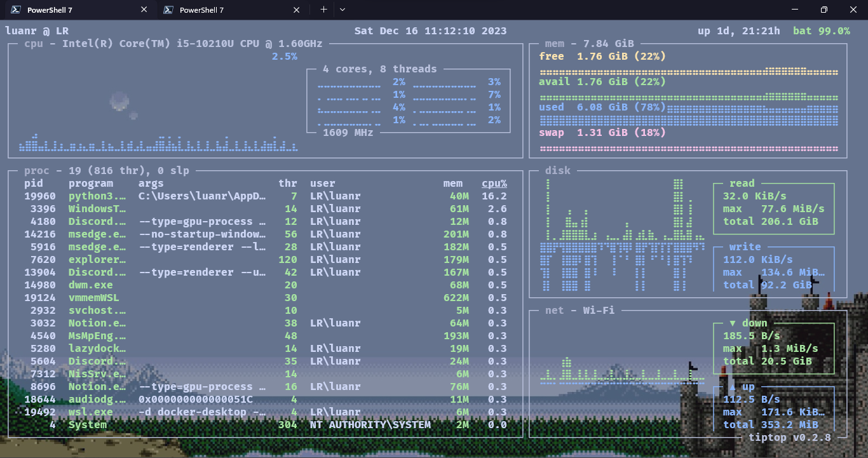
Task: Click the PowerShell icon on the second tab
Action: (x=168, y=10)
